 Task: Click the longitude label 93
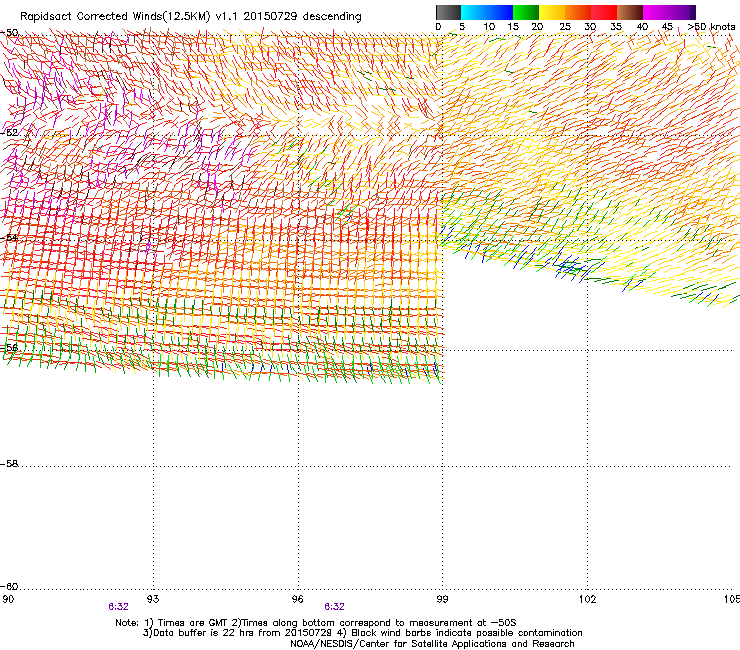(153, 599)
